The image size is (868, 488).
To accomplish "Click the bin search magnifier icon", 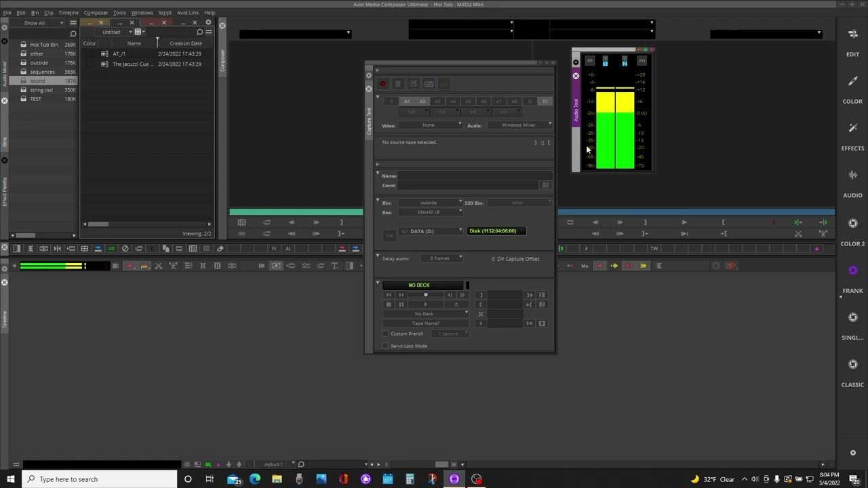I will pyautogui.click(x=199, y=32).
